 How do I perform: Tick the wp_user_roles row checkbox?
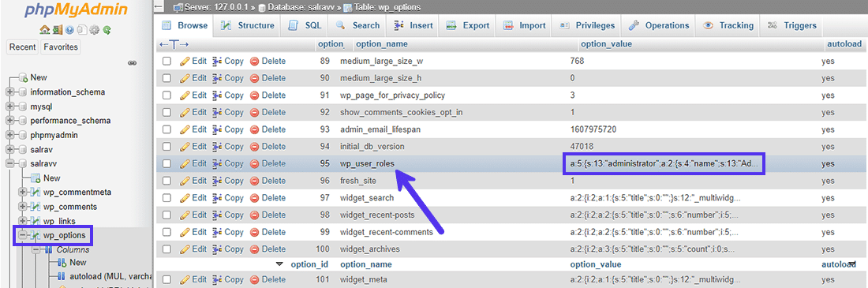point(166,164)
